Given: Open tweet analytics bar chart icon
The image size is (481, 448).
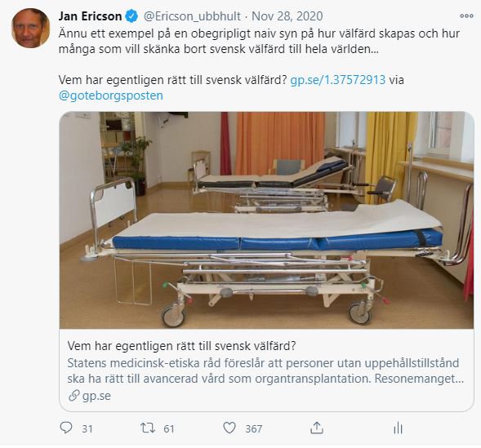Looking at the screenshot, I should pos(398,428).
